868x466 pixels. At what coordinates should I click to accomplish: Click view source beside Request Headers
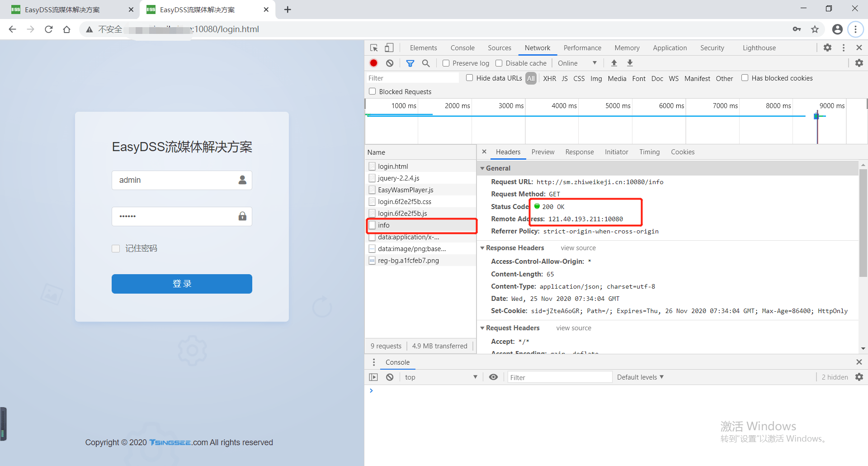click(x=573, y=328)
